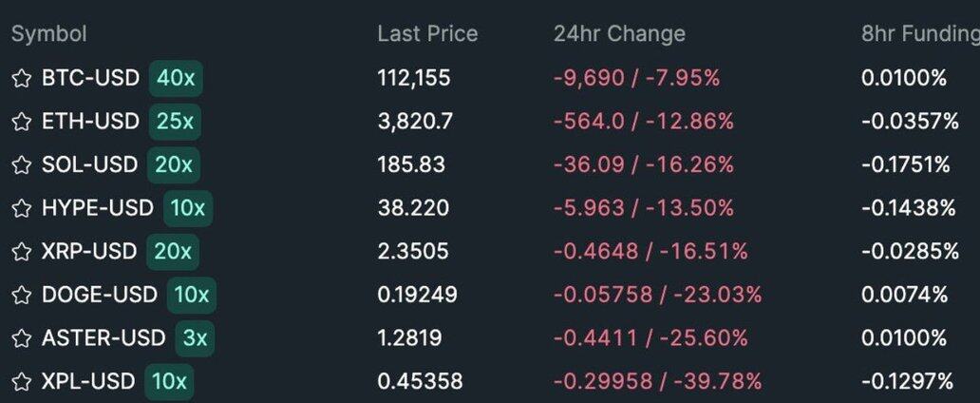This screenshot has height=403, width=980.
Task: Click the 40x leverage badge on BTC-USD
Action: tap(176, 78)
